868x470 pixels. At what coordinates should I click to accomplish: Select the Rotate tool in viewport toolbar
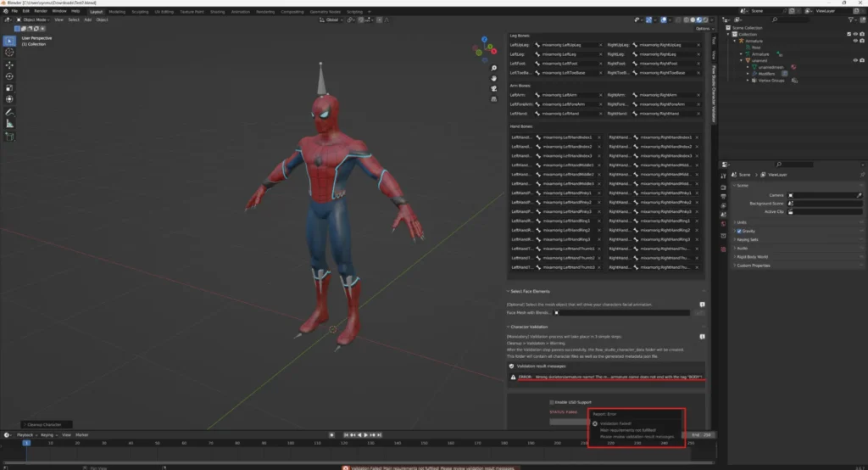9,76
